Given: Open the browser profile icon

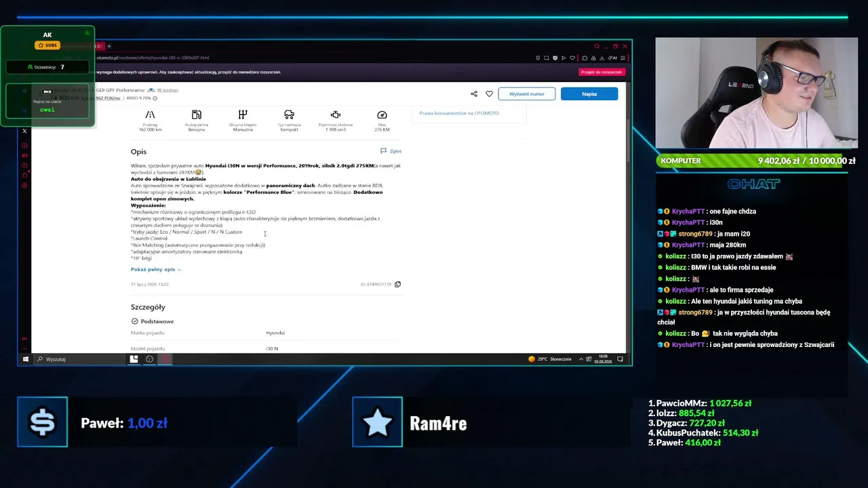Looking at the screenshot, I should pos(593,58).
